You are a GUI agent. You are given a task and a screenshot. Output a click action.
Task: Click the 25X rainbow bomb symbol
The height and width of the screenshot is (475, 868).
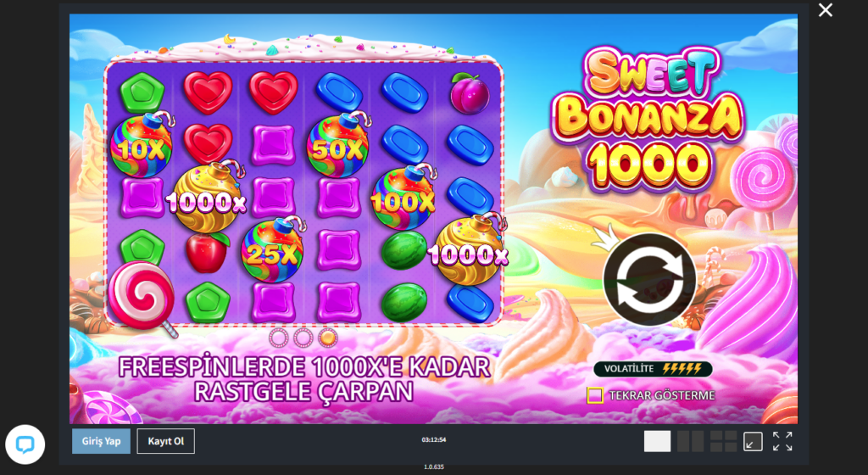coord(273,249)
